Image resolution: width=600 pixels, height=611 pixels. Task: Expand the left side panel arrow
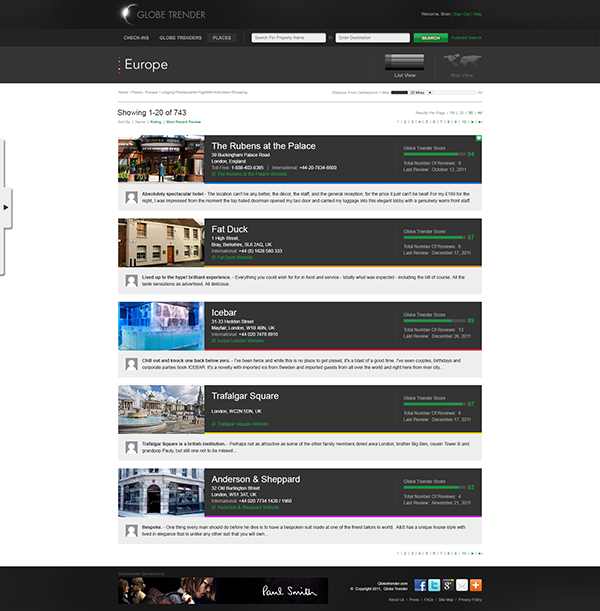tap(6, 207)
